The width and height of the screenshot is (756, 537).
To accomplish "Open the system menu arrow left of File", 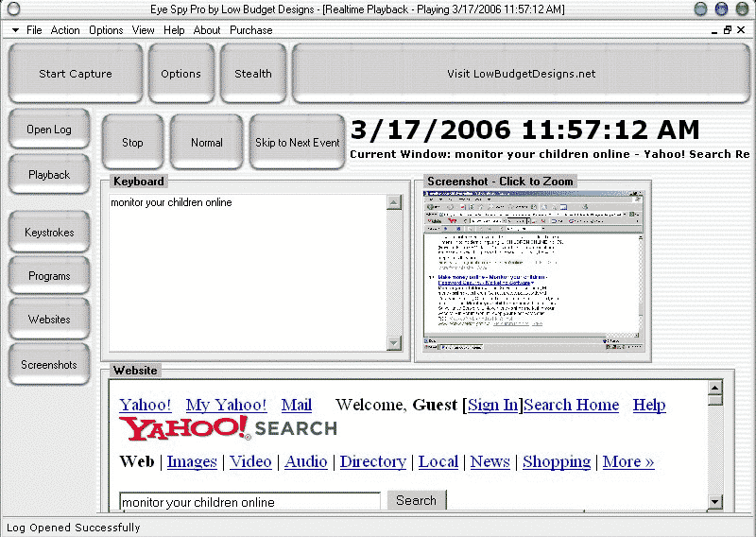I will (x=15, y=30).
